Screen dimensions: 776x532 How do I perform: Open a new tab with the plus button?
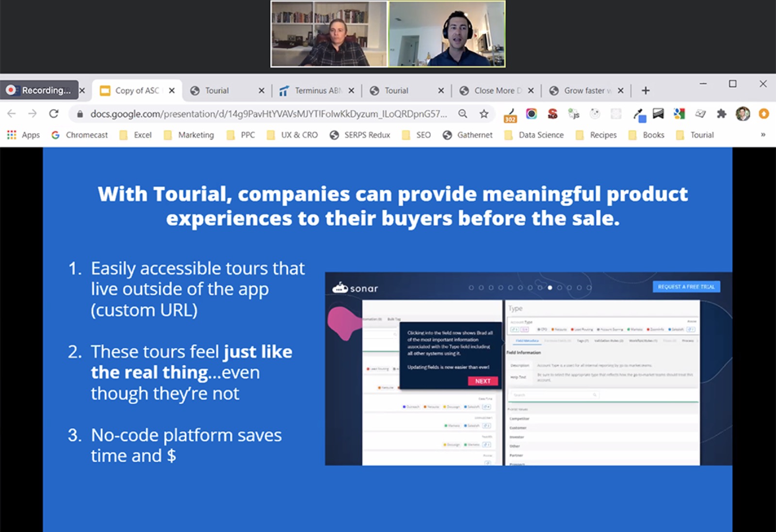[x=646, y=90]
